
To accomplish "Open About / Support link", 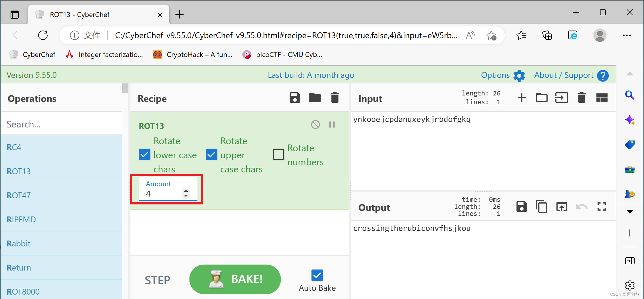I will (564, 75).
